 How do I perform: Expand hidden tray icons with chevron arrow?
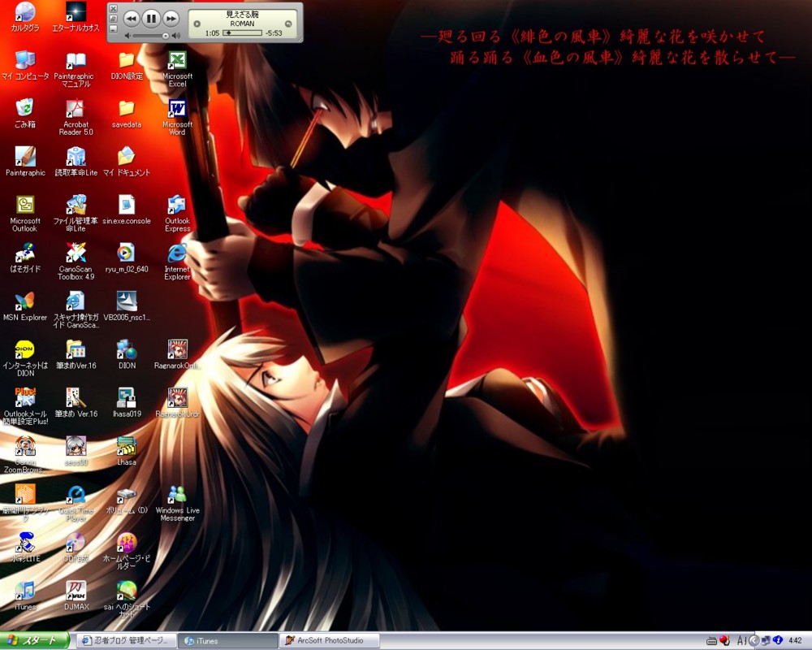754,641
